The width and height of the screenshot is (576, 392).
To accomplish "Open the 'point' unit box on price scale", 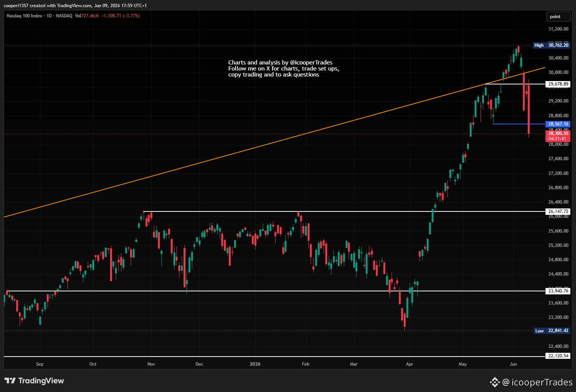I will (x=558, y=17).
